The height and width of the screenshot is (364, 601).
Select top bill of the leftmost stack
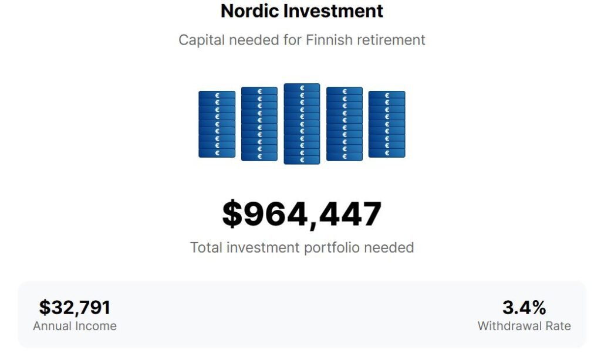tap(217, 95)
